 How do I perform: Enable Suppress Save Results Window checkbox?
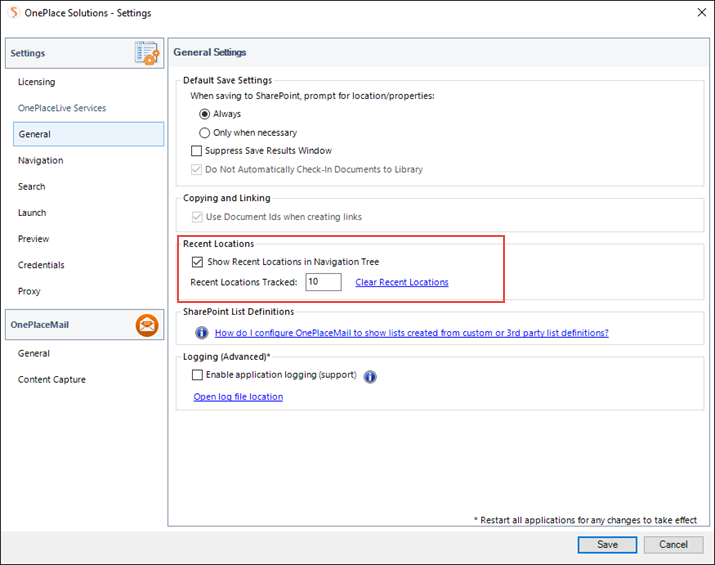point(197,150)
